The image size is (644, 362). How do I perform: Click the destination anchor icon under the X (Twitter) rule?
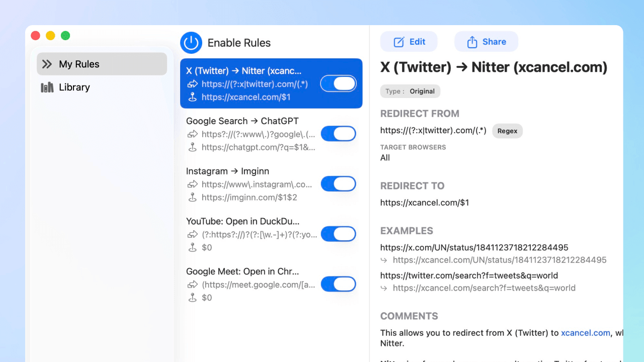tap(192, 97)
